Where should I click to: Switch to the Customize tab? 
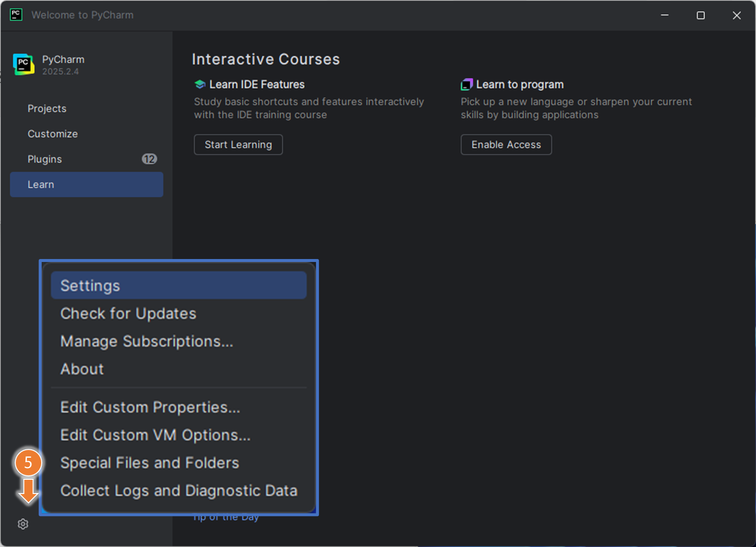coord(86,134)
